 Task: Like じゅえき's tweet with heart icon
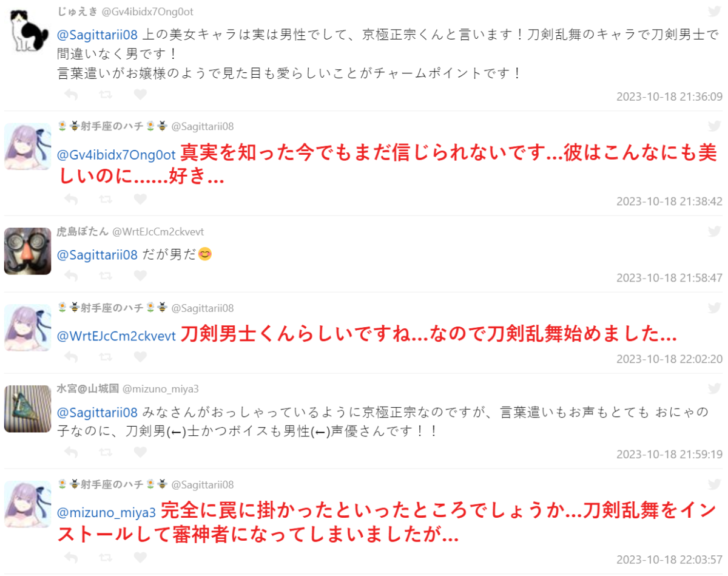click(x=140, y=95)
